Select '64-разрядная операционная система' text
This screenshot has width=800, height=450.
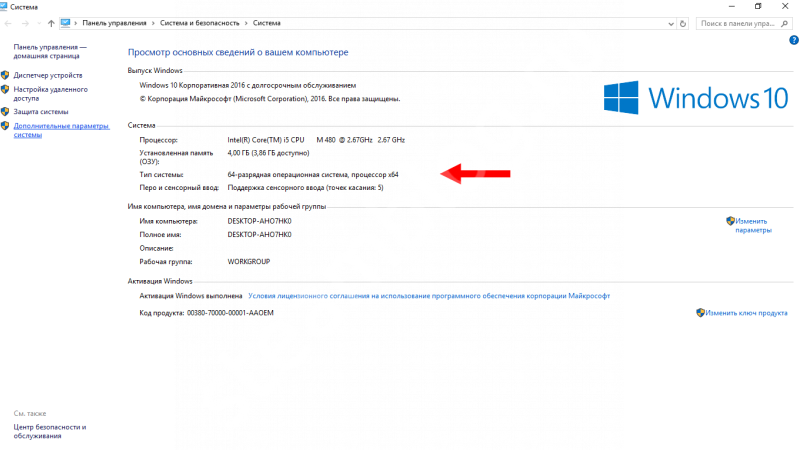pos(288,174)
